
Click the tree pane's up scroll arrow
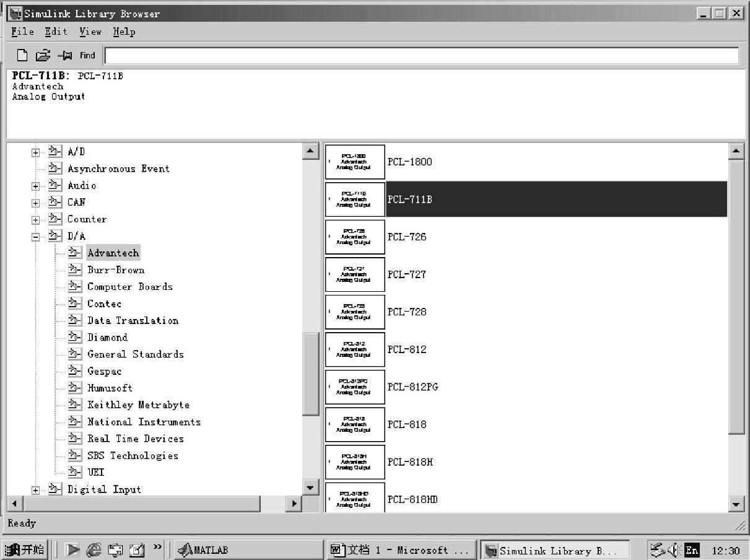pos(310,151)
